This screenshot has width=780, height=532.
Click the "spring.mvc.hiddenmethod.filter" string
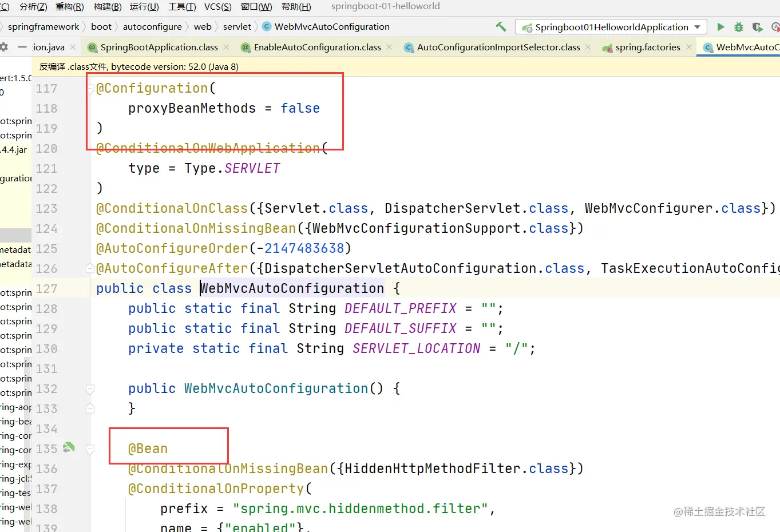pos(360,509)
